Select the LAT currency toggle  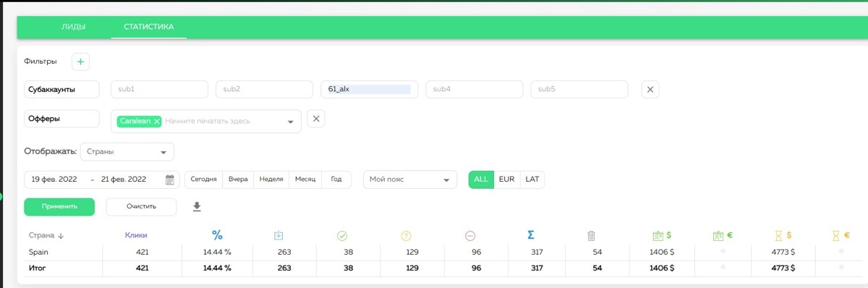click(532, 179)
